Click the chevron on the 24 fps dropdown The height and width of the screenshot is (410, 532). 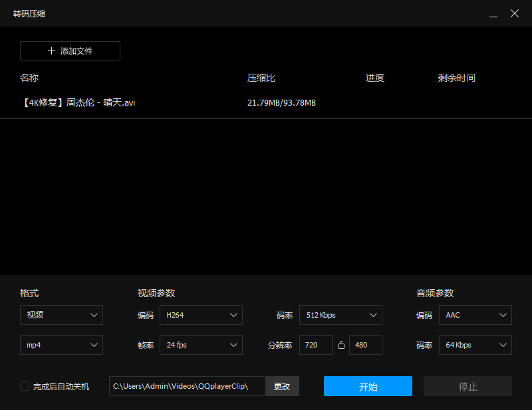(233, 345)
